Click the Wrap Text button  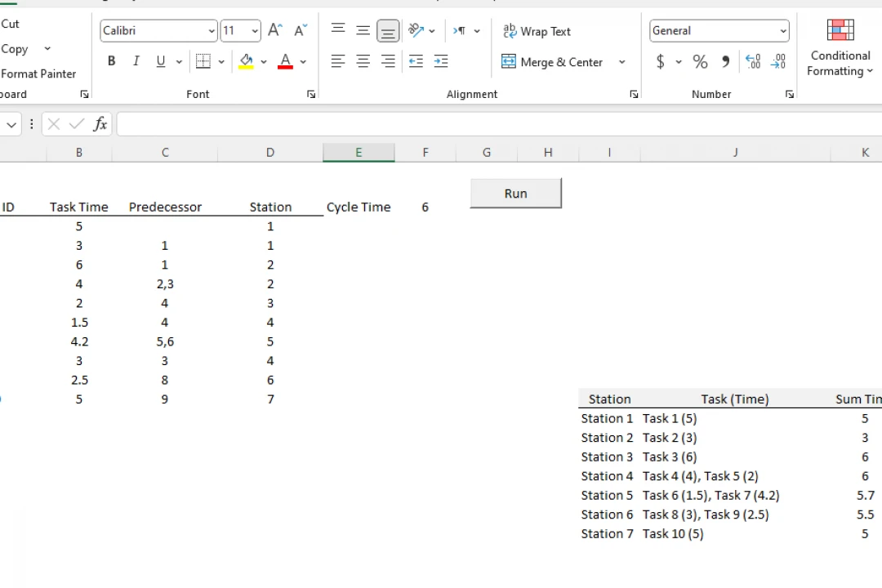[x=537, y=31]
